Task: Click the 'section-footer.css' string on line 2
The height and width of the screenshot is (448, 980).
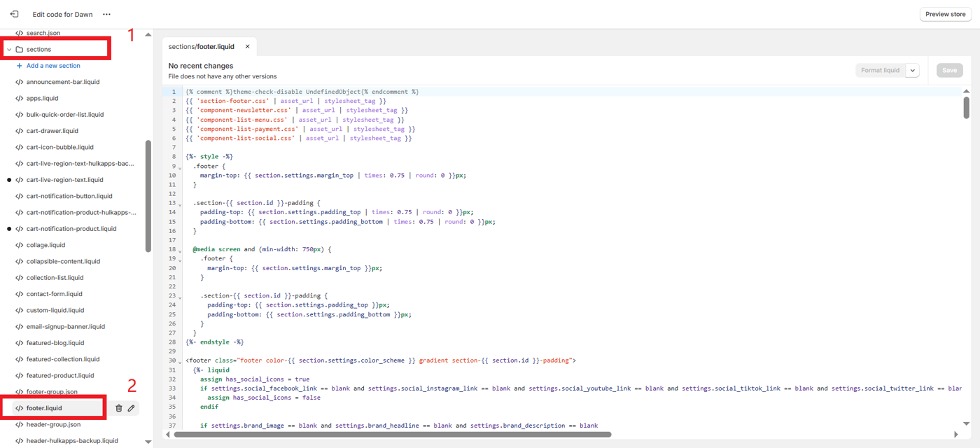Action: click(x=233, y=101)
